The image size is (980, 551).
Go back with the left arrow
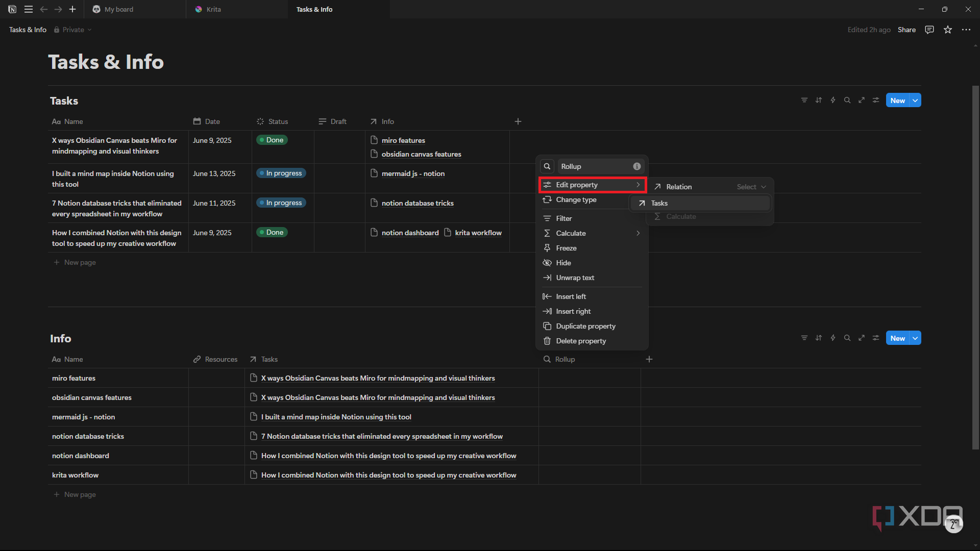[44, 9]
